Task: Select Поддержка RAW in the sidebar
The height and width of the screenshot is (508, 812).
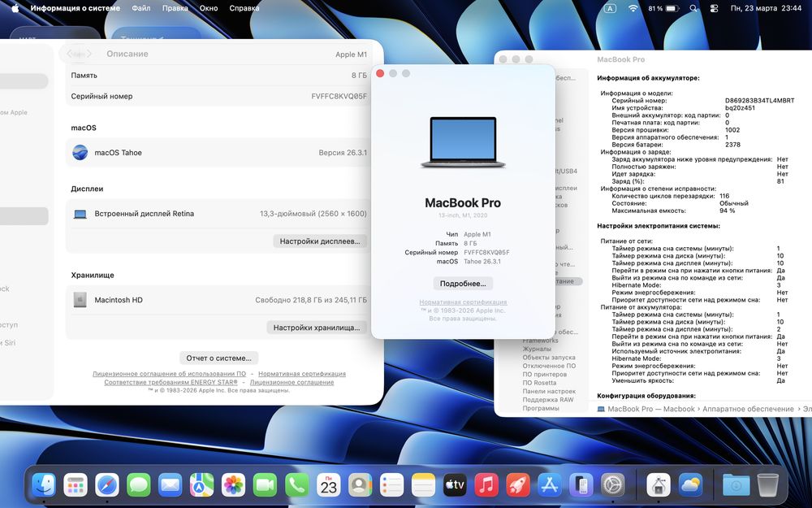Action: coord(548,400)
